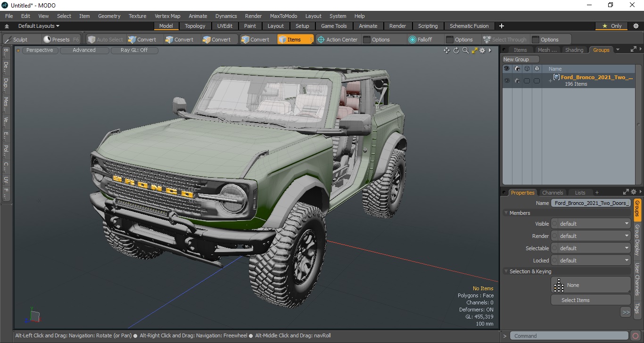Click the Command input field

570,336
